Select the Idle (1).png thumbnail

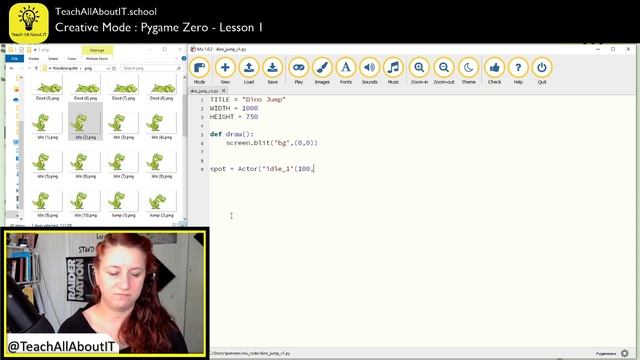(x=47, y=126)
